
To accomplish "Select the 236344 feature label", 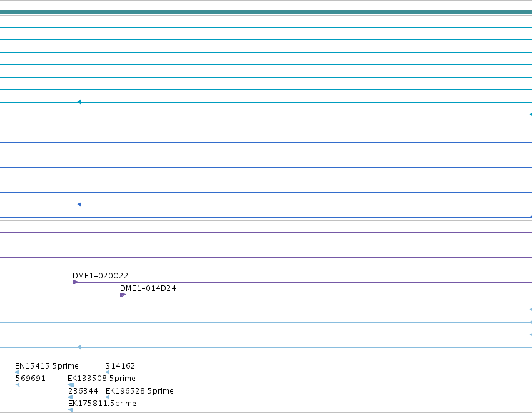I will pos(83,391).
